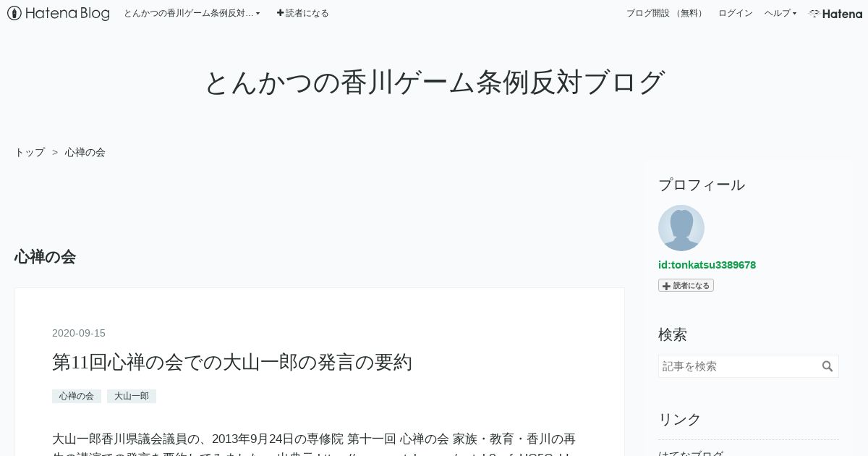Open ブログ開設（無料） link
The image size is (868, 456).
click(665, 13)
